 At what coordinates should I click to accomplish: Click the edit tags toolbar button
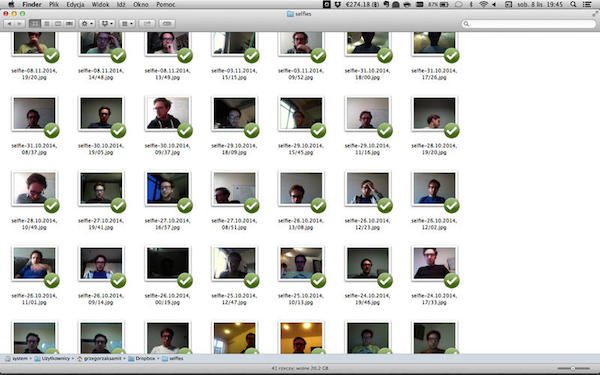pyautogui.click(x=167, y=24)
